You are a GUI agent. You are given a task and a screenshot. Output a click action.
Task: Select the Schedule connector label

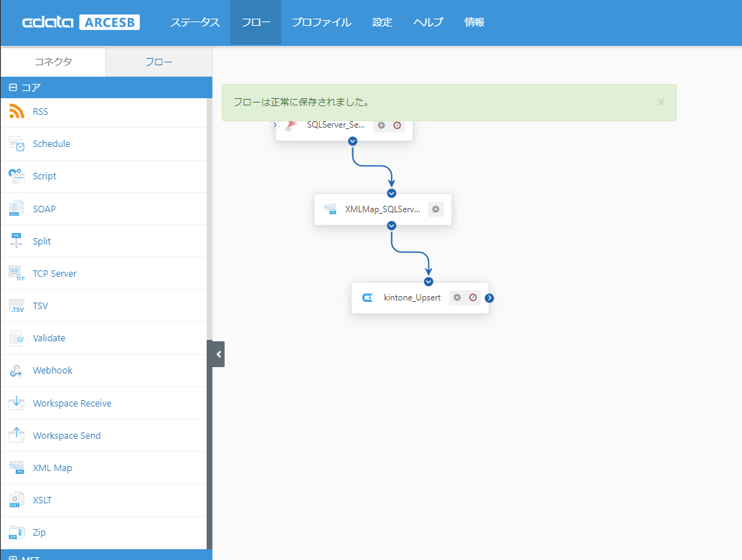(x=51, y=144)
